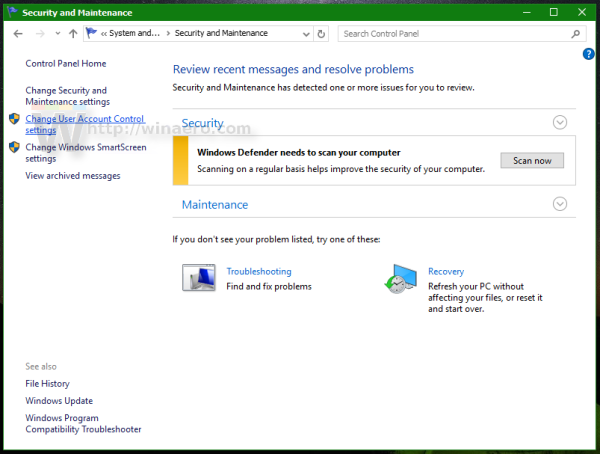The image size is (600, 454).
Task: Go up one level with up arrow
Action: pyautogui.click(x=73, y=34)
